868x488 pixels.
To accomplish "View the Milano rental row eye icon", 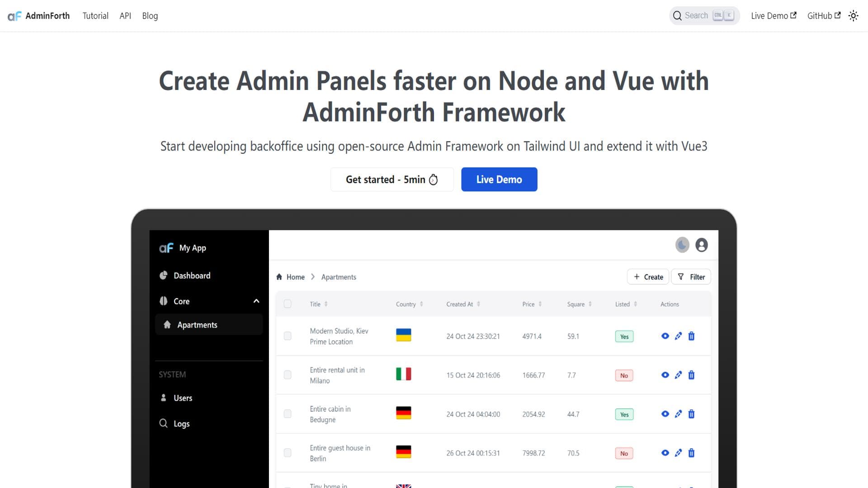I will coord(665,375).
